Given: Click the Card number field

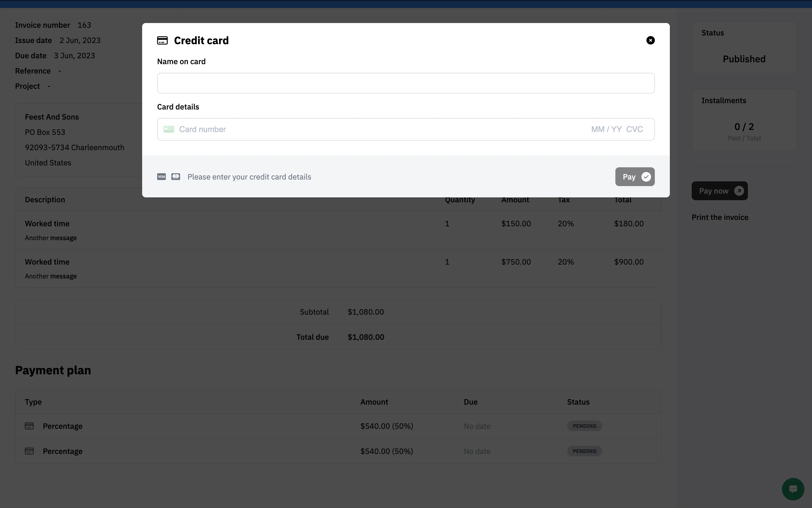Looking at the screenshot, I should (370, 129).
